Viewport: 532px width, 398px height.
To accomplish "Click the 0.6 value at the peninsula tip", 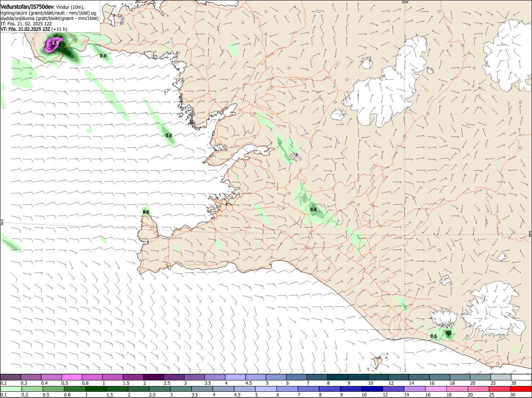I will click(x=146, y=212).
